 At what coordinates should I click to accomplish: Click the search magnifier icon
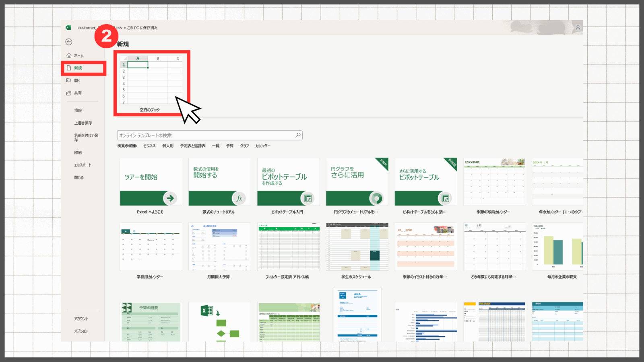click(x=298, y=135)
